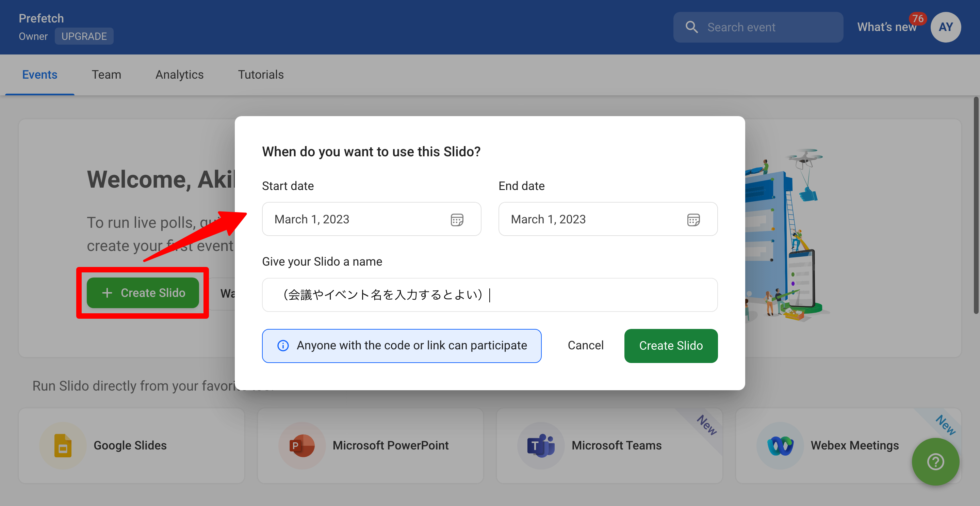Click the UPGRADE button
The height and width of the screenshot is (506, 980).
click(x=84, y=36)
